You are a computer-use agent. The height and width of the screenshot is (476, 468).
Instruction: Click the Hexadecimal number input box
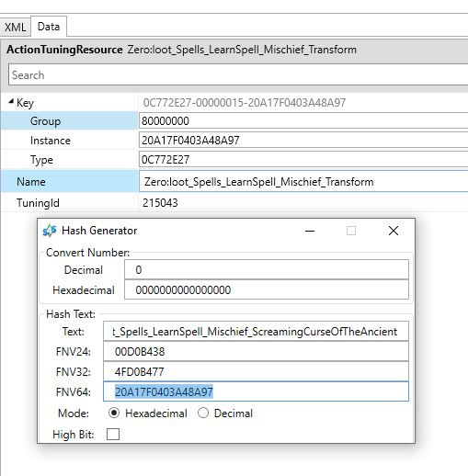[267, 290]
